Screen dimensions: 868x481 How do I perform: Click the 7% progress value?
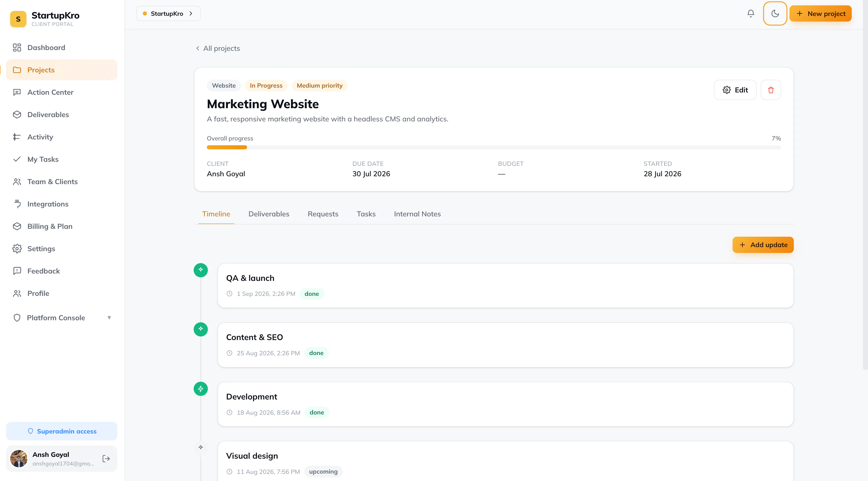click(x=776, y=138)
